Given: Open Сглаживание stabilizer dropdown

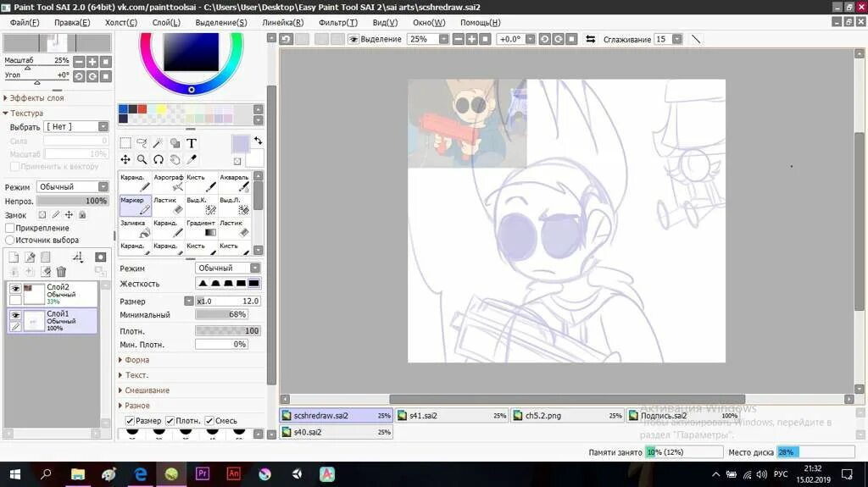Looking at the screenshot, I should [677, 39].
